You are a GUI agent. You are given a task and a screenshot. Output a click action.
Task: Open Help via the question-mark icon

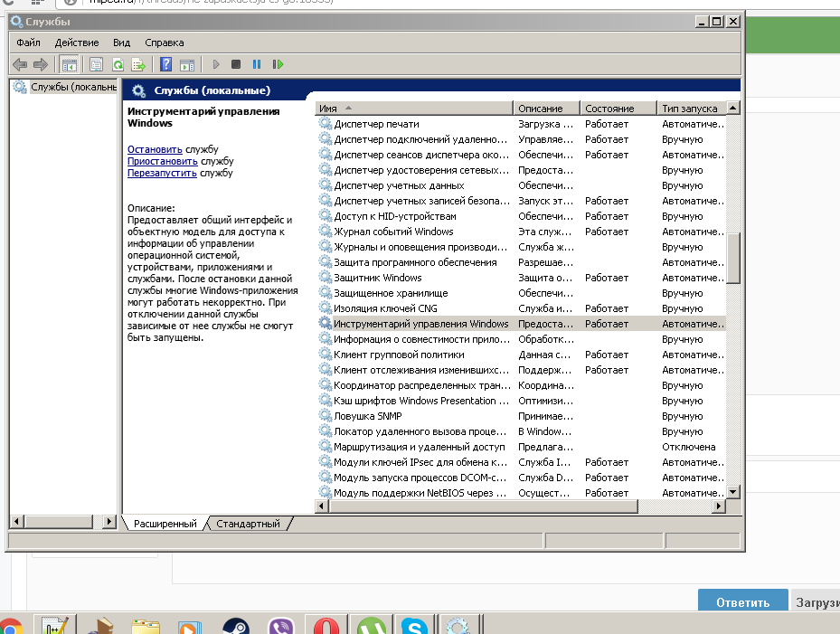[x=166, y=65]
